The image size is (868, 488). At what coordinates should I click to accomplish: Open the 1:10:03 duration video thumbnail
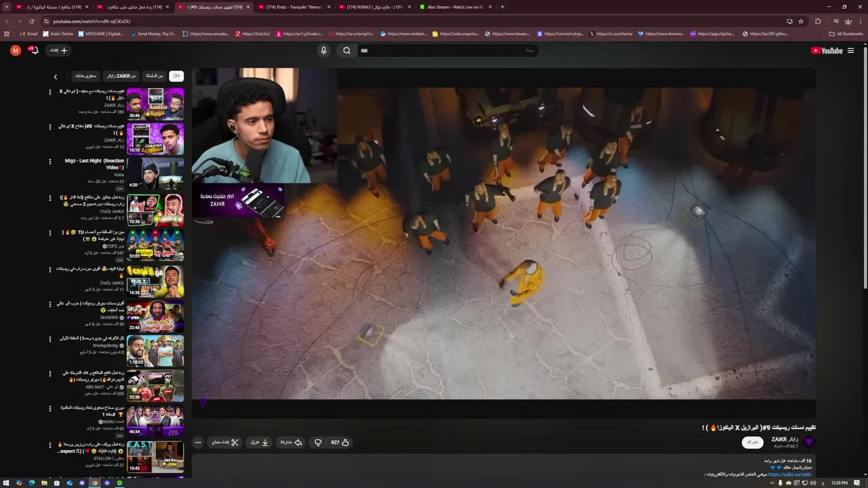(x=155, y=350)
